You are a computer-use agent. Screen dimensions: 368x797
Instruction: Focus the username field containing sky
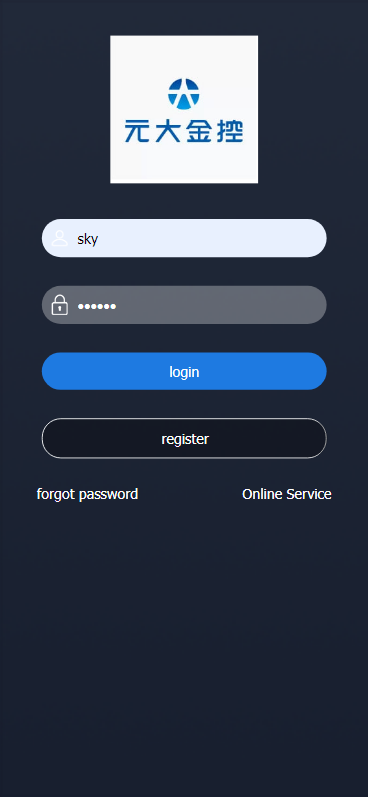pos(184,238)
